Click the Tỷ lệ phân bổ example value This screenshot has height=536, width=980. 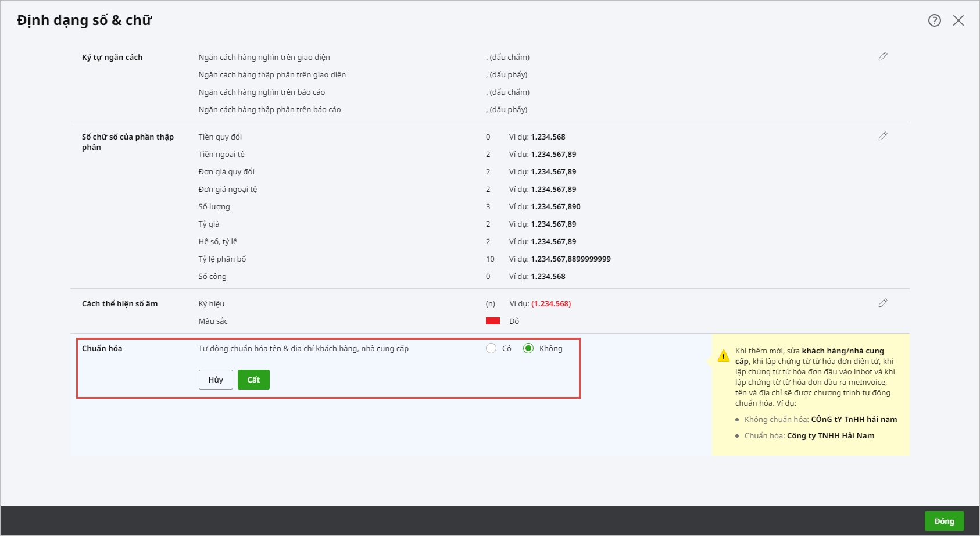pyautogui.click(x=570, y=259)
